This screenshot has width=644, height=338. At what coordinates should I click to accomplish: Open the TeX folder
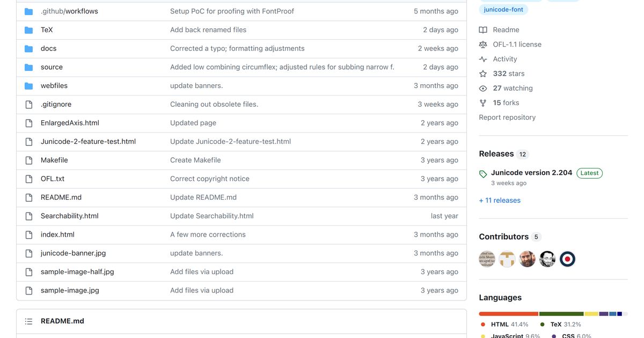point(47,30)
